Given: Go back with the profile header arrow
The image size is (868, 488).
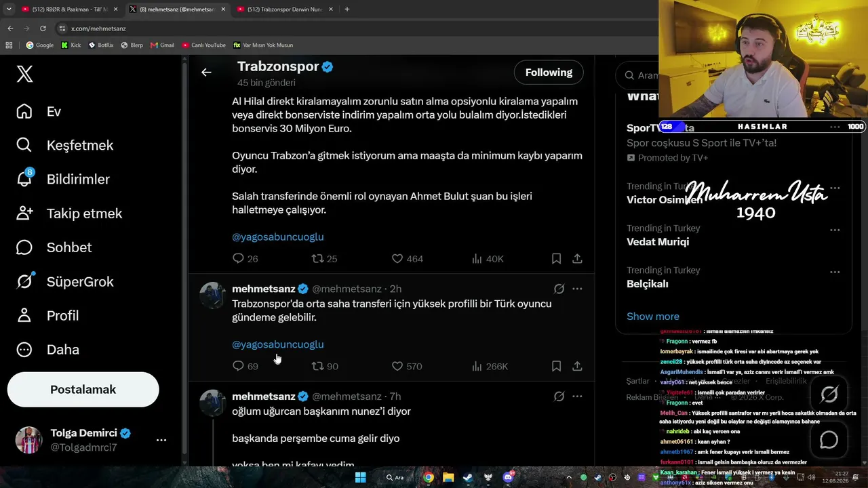Looking at the screenshot, I should click(x=206, y=73).
